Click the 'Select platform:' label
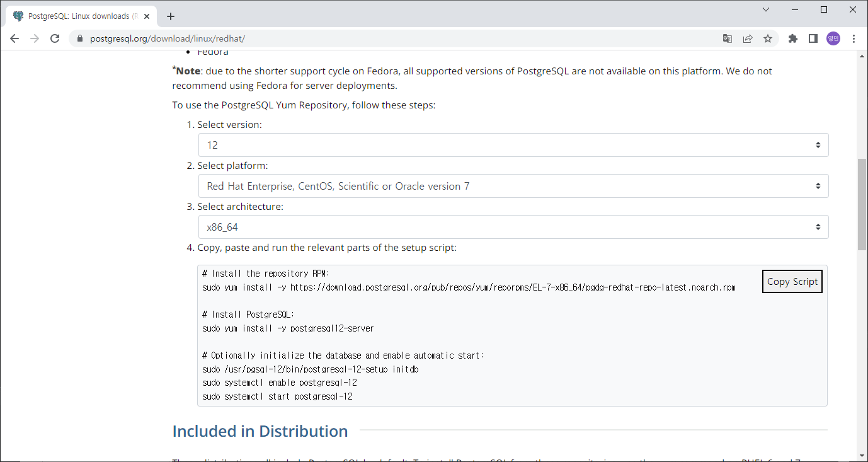This screenshot has width=868, height=462. point(232,166)
